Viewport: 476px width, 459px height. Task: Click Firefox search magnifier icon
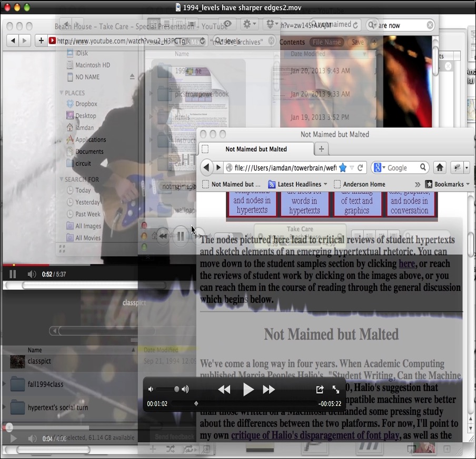[423, 167]
